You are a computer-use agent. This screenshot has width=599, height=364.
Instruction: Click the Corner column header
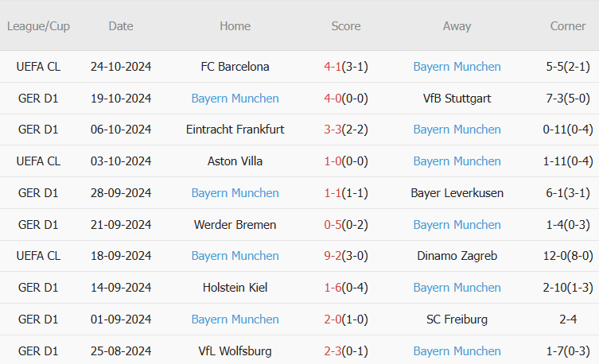point(567,26)
